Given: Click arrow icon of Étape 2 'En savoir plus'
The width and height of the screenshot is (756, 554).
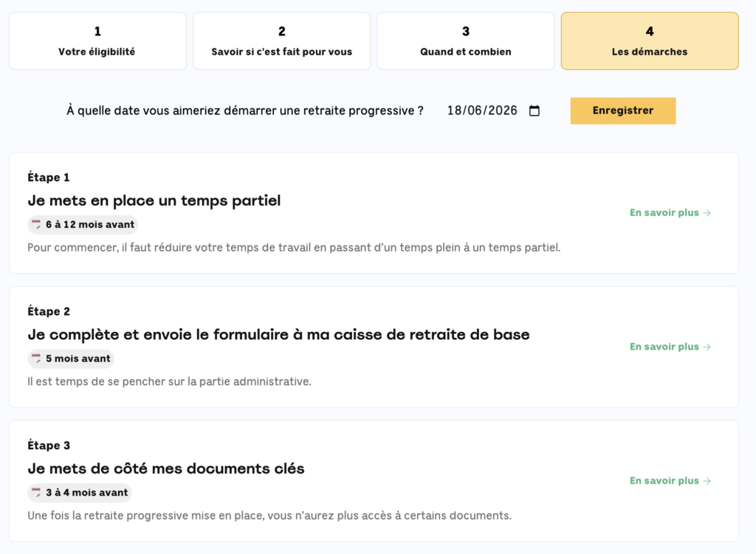Looking at the screenshot, I should coord(707,347).
